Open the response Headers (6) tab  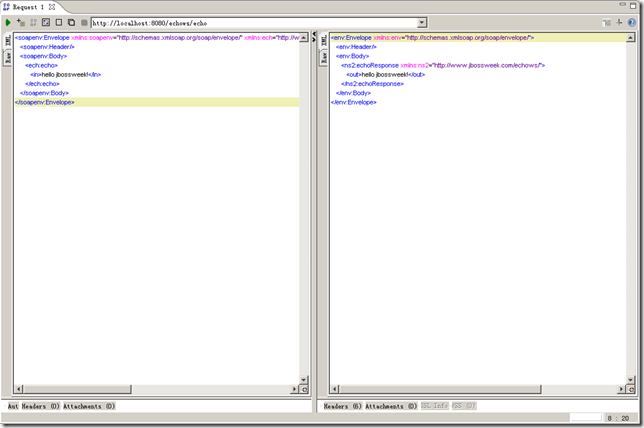click(343, 406)
